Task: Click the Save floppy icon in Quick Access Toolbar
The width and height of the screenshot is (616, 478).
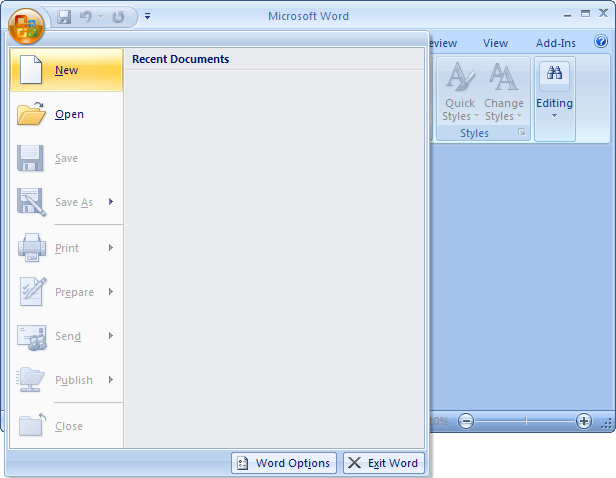Action: (64, 16)
